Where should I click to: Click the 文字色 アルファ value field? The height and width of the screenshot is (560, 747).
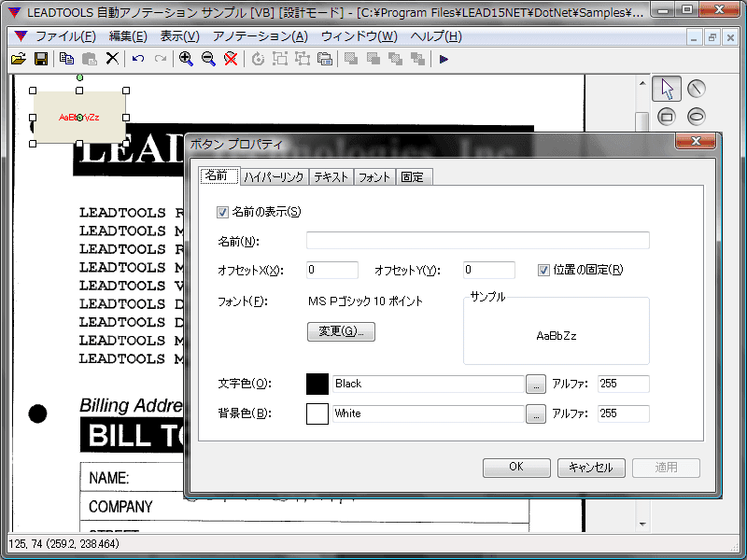pos(624,384)
